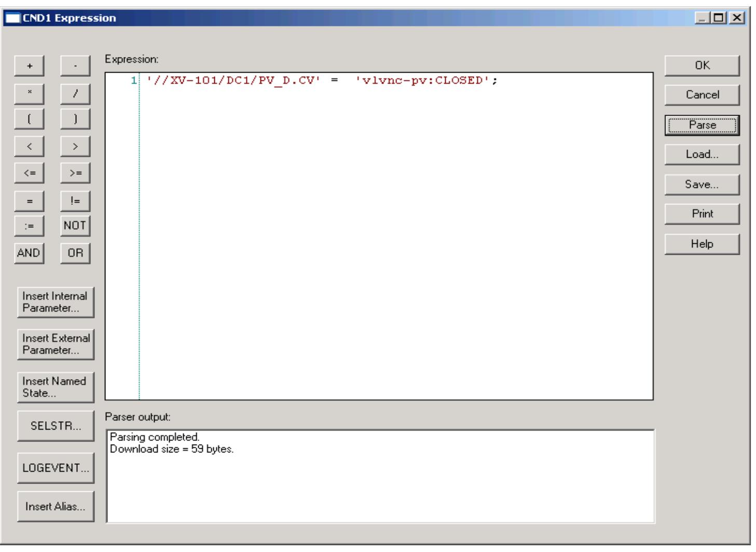Minimize the CND1 Expression window
Viewport: 756px width, 552px height.
coord(703,18)
